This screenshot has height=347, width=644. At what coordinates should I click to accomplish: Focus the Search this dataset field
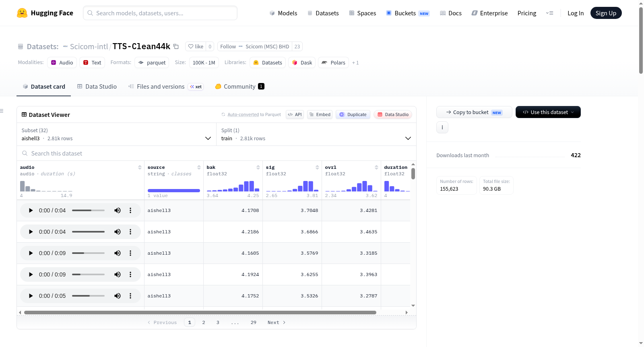click(x=217, y=154)
